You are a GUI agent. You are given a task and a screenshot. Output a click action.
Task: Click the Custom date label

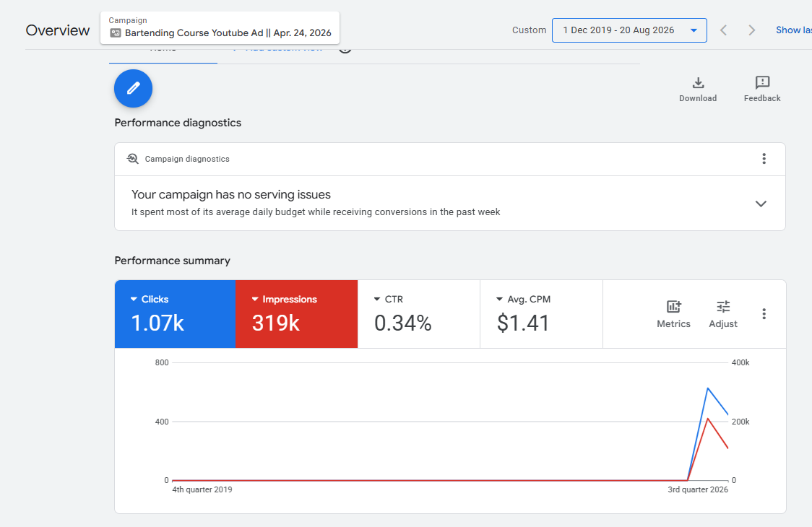(529, 30)
